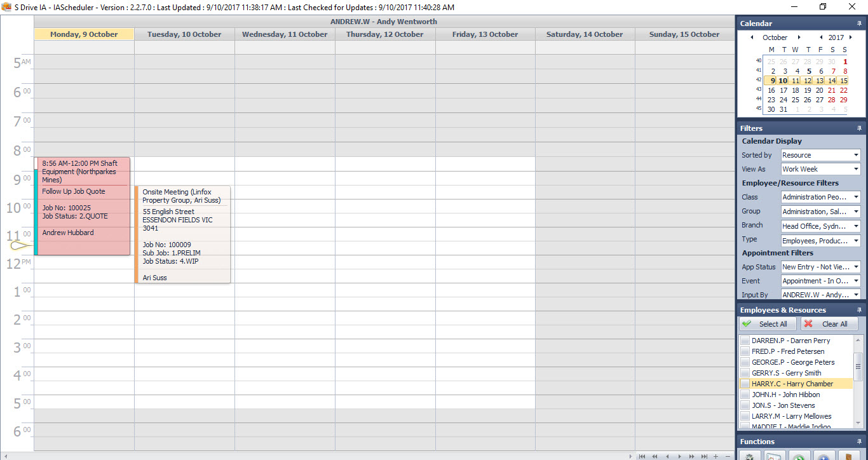Click the exit door function icon
The height and width of the screenshot is (460, 868).
[848, 455]
